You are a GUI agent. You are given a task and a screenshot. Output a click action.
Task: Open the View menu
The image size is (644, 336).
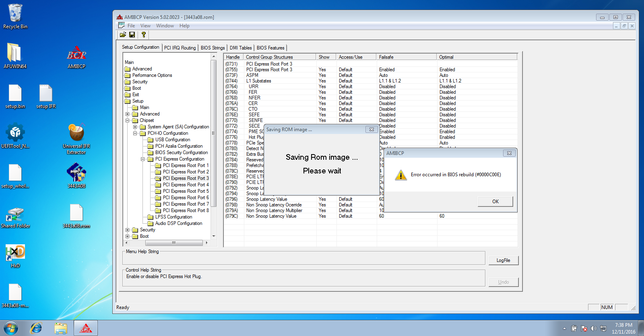(145, 26)
